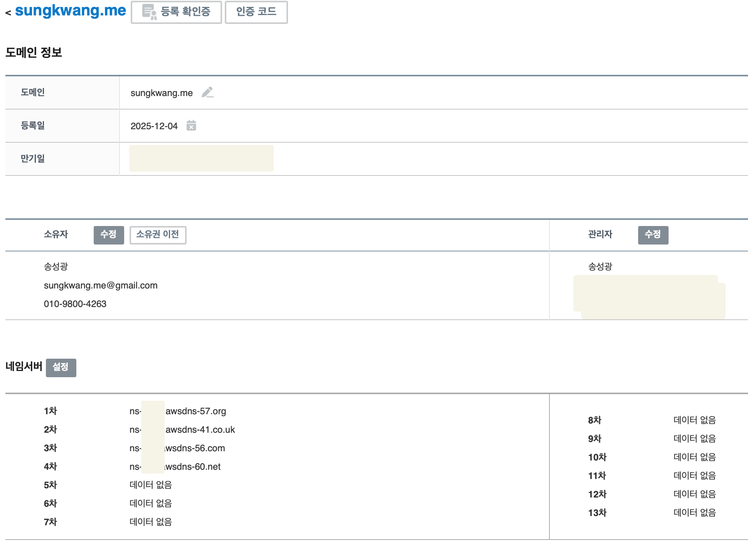Click the administrator 수정 button

(653, 235)
